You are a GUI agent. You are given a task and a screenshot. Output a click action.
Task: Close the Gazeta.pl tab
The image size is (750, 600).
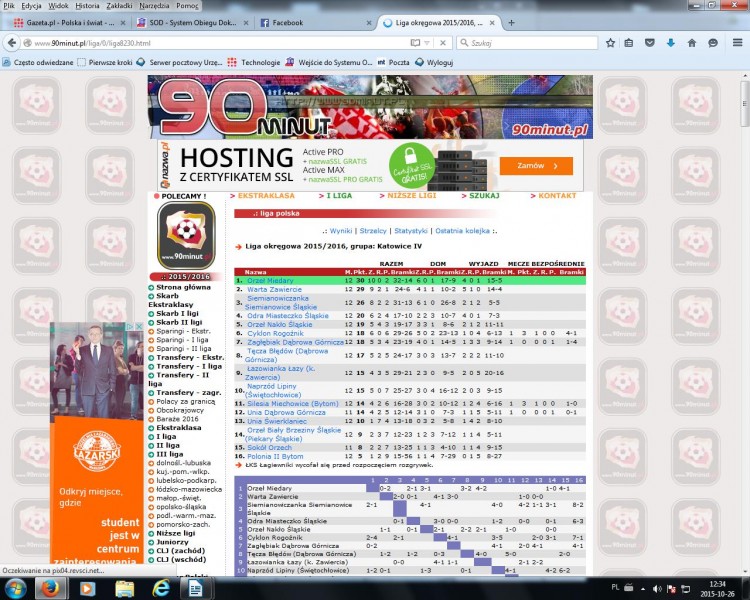(x=123, y=22)
